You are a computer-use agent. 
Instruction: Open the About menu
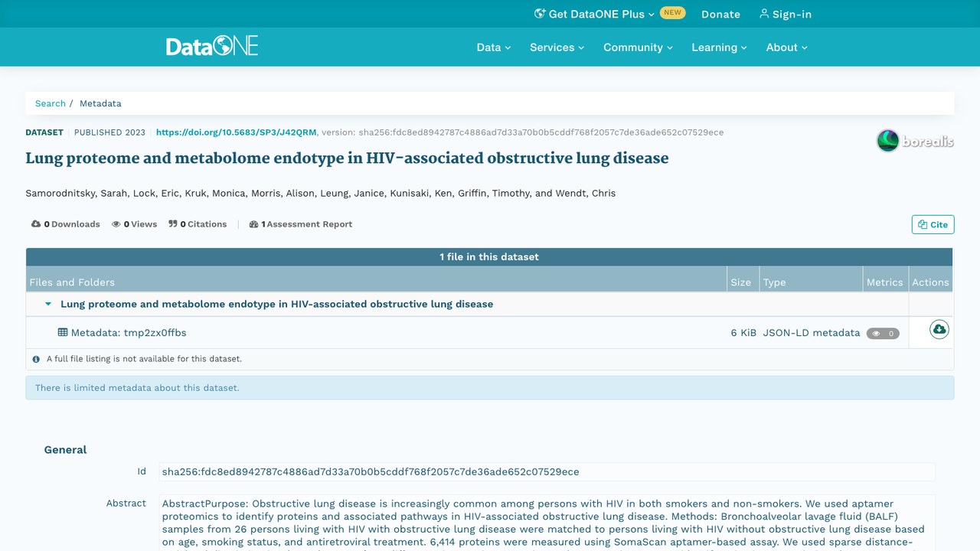pyautogui.click(x=786, y=47)
